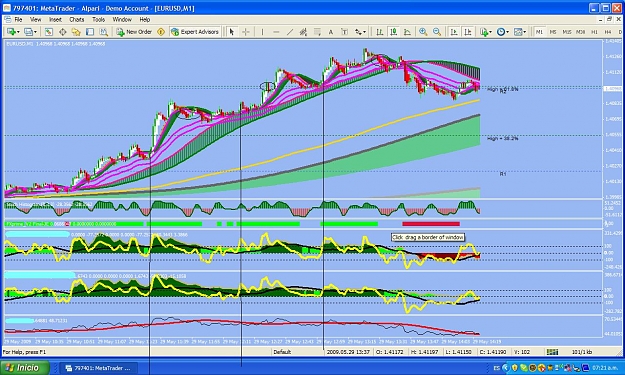Select the M1 timeframe button
The width and height of the screenshot is (625, 375).
[539, 32]
